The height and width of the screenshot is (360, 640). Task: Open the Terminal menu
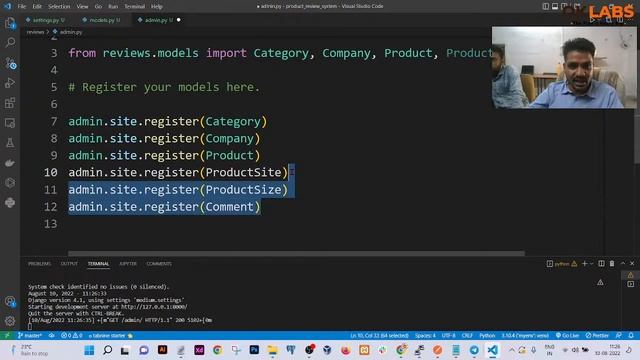click(135, 7)
